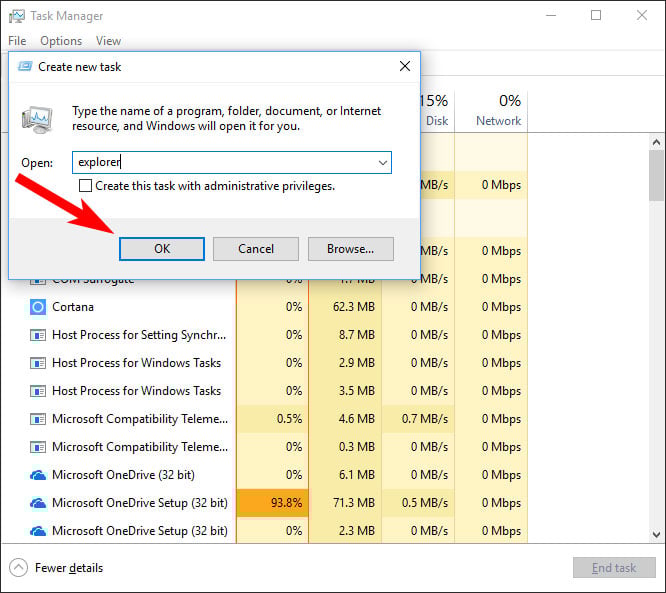Click the Browse... button

click(x=350, y=249)
